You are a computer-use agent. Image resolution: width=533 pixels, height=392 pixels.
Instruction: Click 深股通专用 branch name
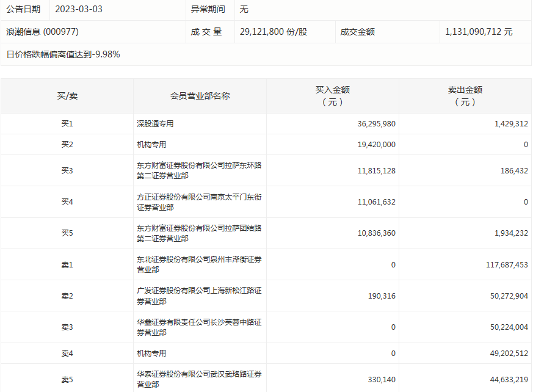[x=155, y=124]
